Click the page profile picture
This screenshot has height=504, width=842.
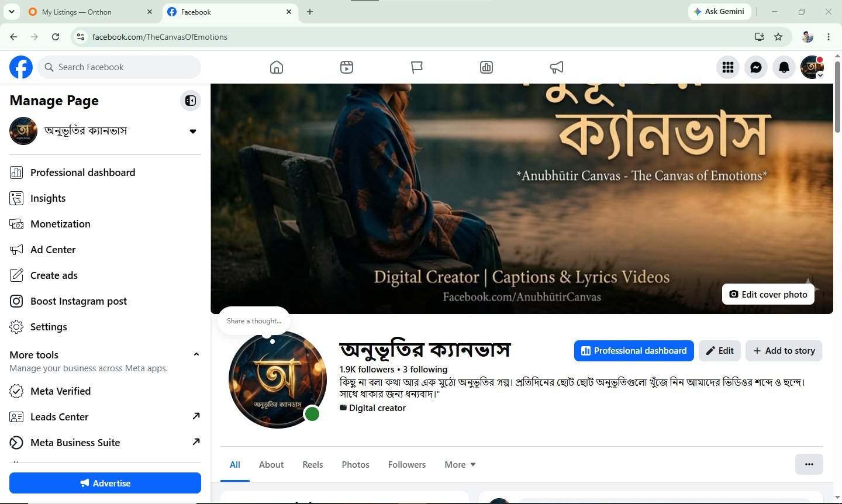pos(278,379)
